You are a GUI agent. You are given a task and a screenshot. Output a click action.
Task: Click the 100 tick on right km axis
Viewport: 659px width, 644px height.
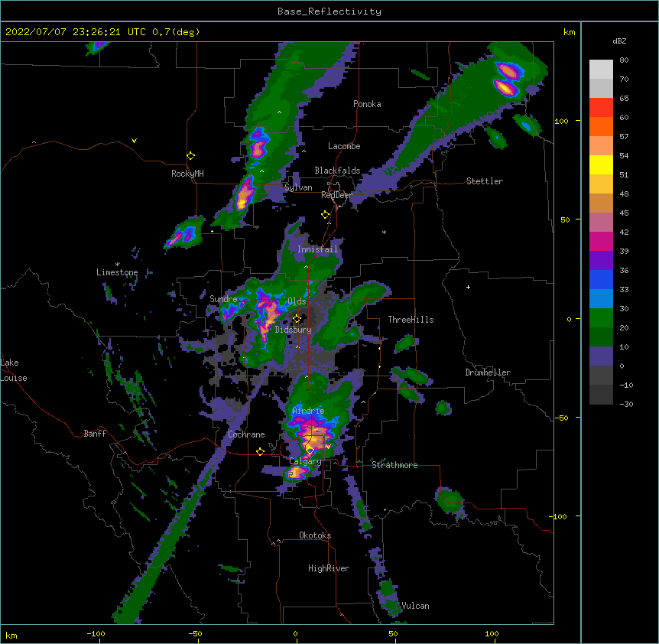561,122
